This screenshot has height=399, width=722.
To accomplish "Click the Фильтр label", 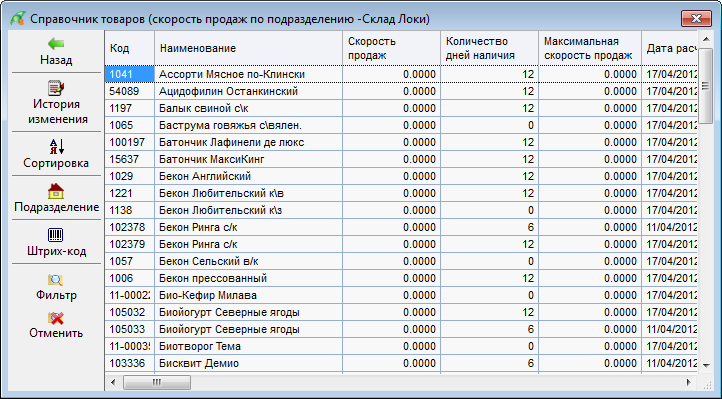I will [56, 295].
